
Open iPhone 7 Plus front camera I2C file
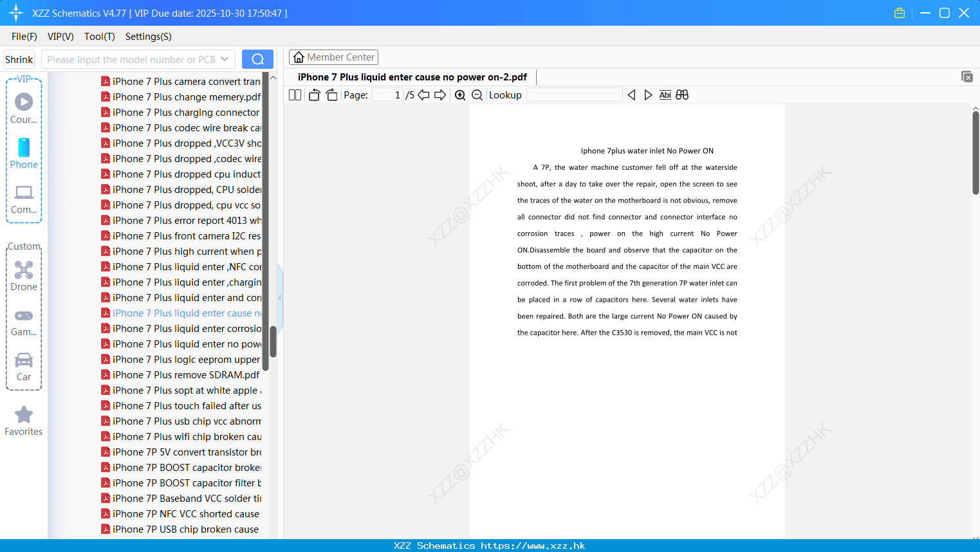click(x=181, y=236)
